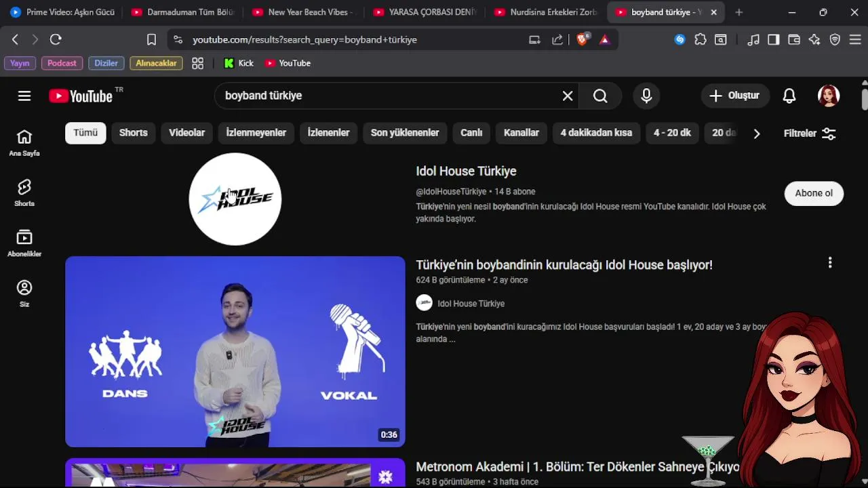Open the YouTube hamburger guide menu

[x=24, y=96]
